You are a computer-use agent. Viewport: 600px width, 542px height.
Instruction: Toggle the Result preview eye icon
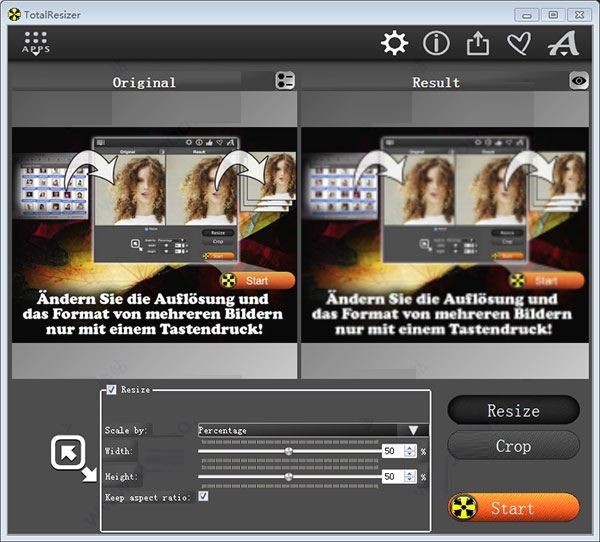click(579, 81)
